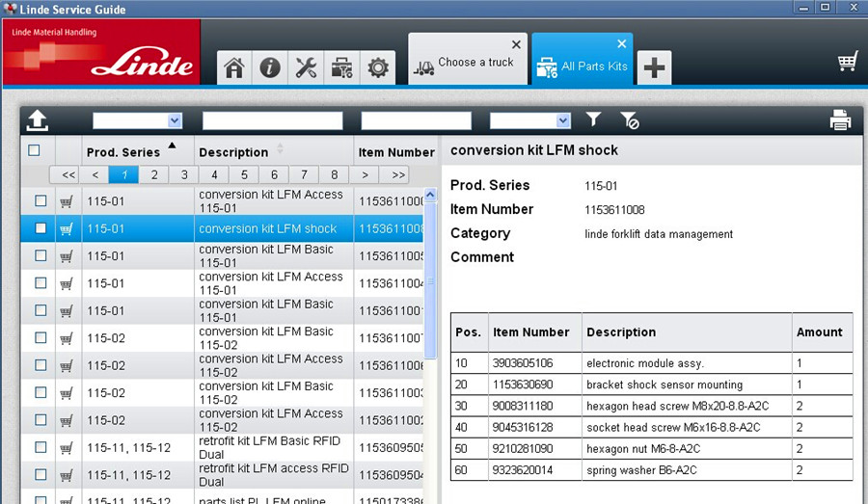Click the parts list vertical scrollbar thumb
The height and width of the screenshot is (504, 868).
(430, 280)
